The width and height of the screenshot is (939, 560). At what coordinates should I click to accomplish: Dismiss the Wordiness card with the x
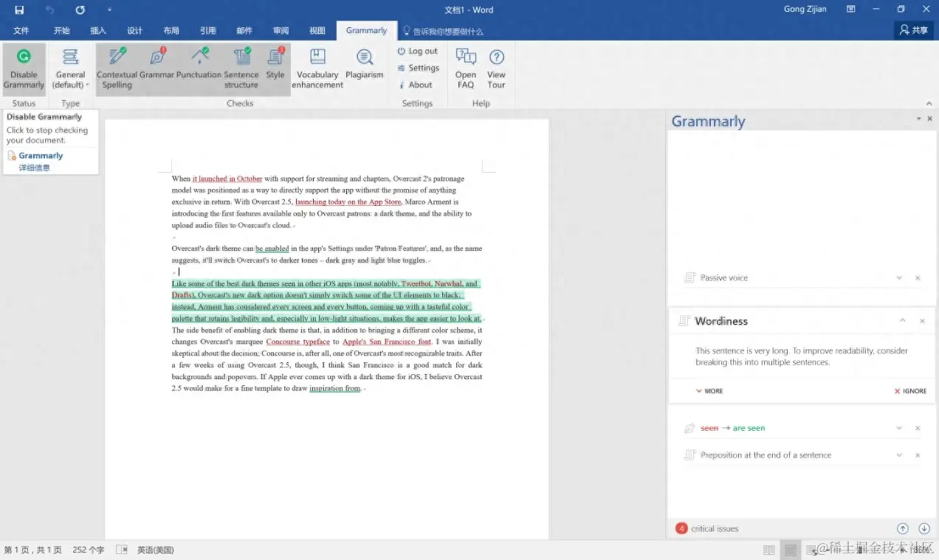click(922, 321)
